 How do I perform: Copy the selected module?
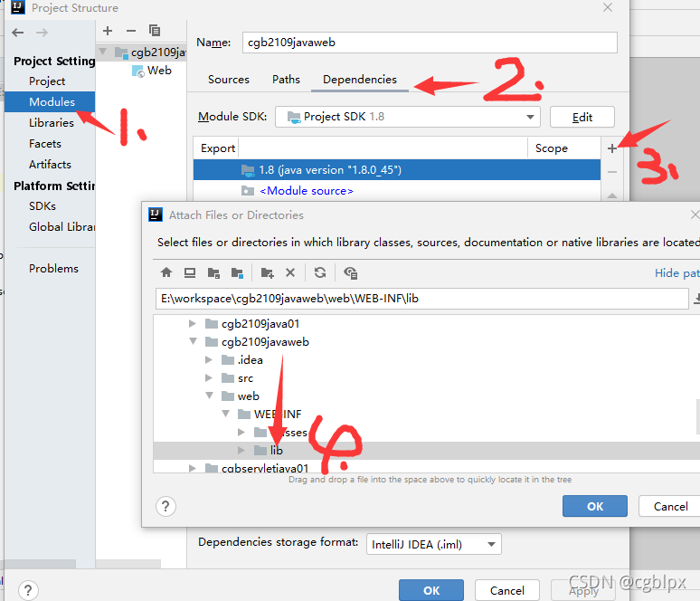coord(155,31)
